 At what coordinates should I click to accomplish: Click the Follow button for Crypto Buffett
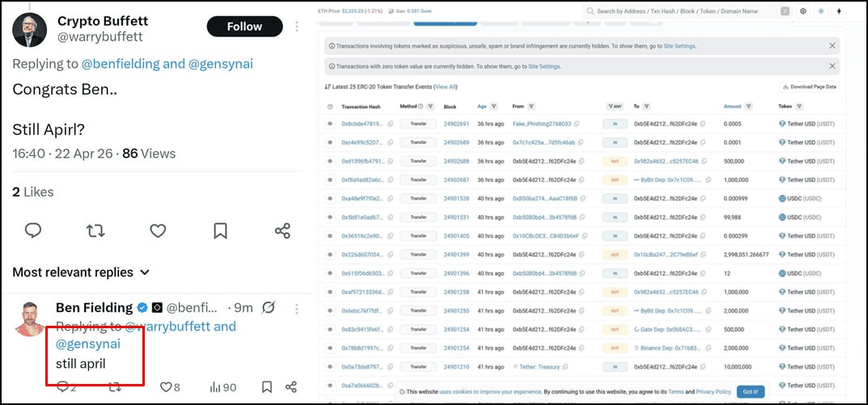pos(243,27)
